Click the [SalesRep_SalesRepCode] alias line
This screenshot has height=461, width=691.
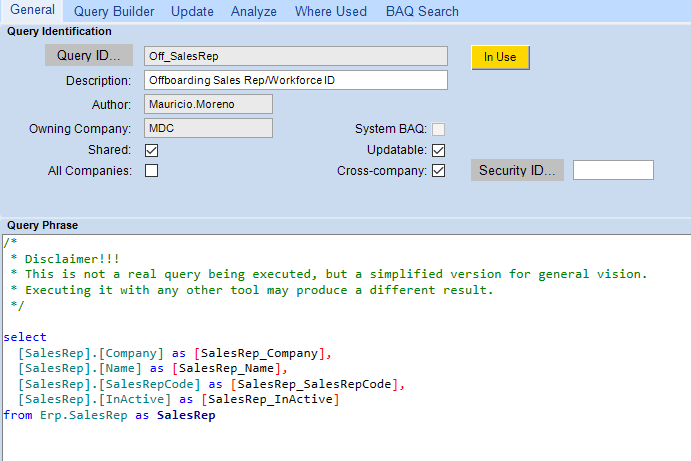pyautogui.click(x=211, y=384)
